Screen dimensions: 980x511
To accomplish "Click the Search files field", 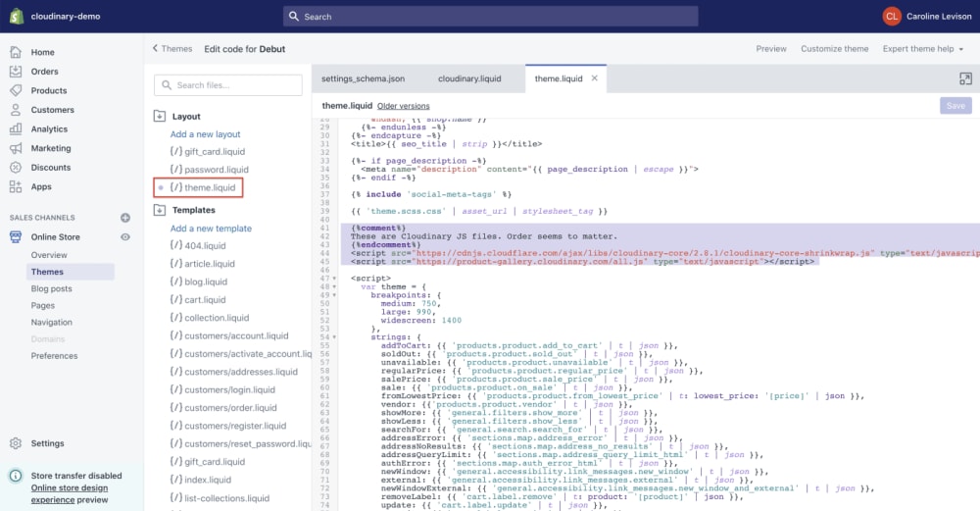I will (228, 85).
